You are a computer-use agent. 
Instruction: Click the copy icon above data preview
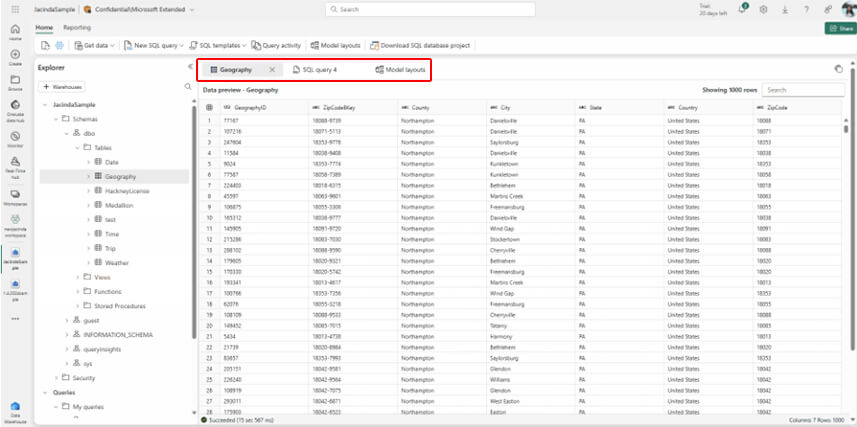tap(837, 70)
